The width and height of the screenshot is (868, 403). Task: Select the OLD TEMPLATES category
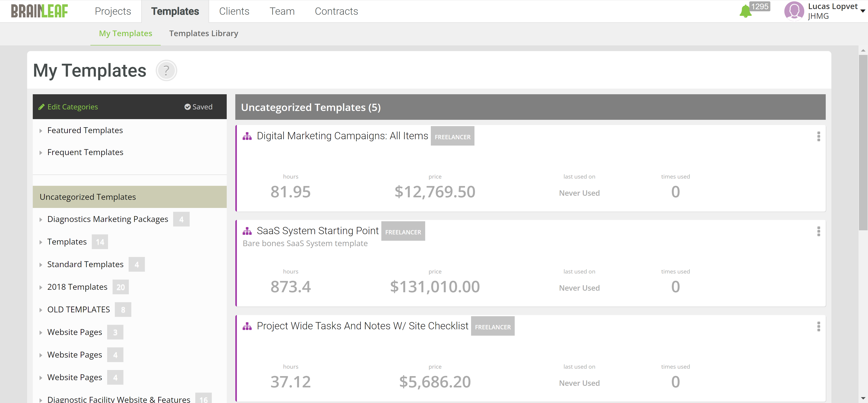pyautogui.click(x=78, y=309)
